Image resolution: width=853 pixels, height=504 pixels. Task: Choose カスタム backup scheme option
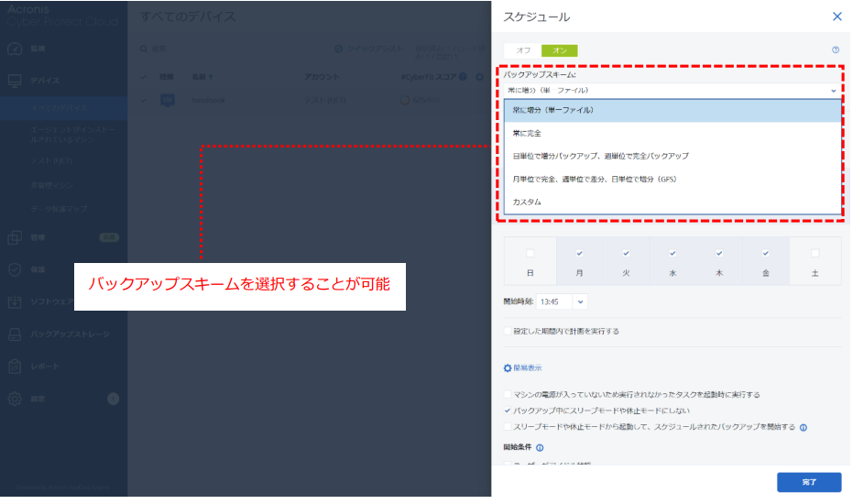coord(527,202)
